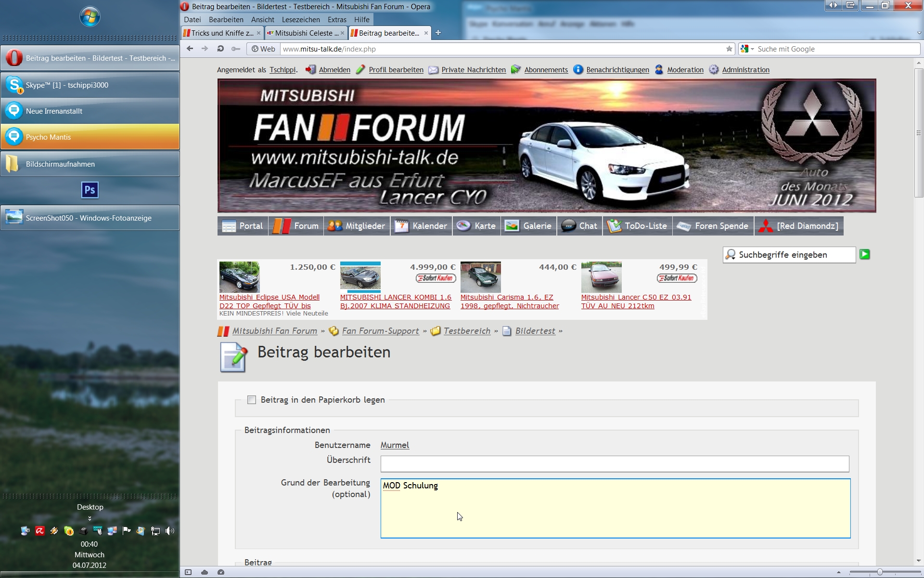This screenshot has width=924, height=578.
Task: Open a new tab with plus button
Action: (438, 33)
